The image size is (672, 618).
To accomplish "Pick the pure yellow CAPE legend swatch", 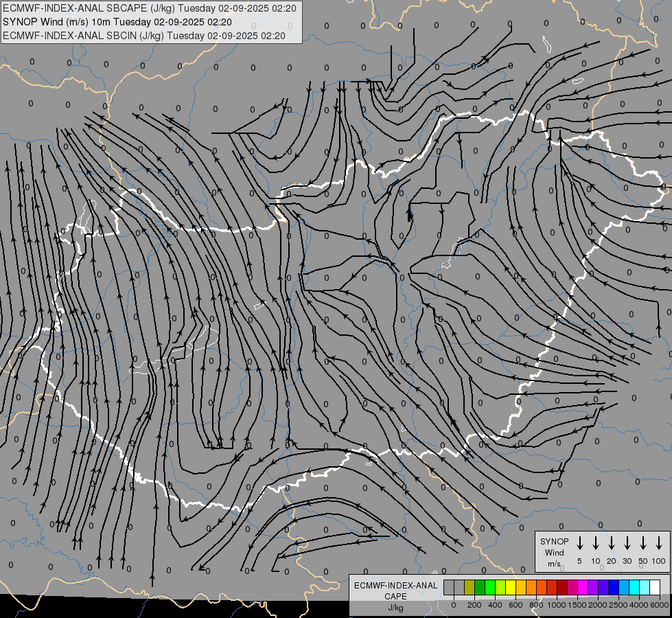I will pos(511,587).
